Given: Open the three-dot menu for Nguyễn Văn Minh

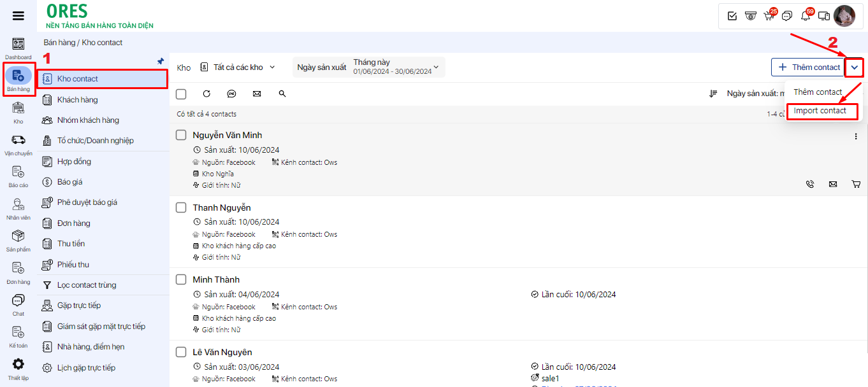Looking at the screenshot, I should point(856,136).
